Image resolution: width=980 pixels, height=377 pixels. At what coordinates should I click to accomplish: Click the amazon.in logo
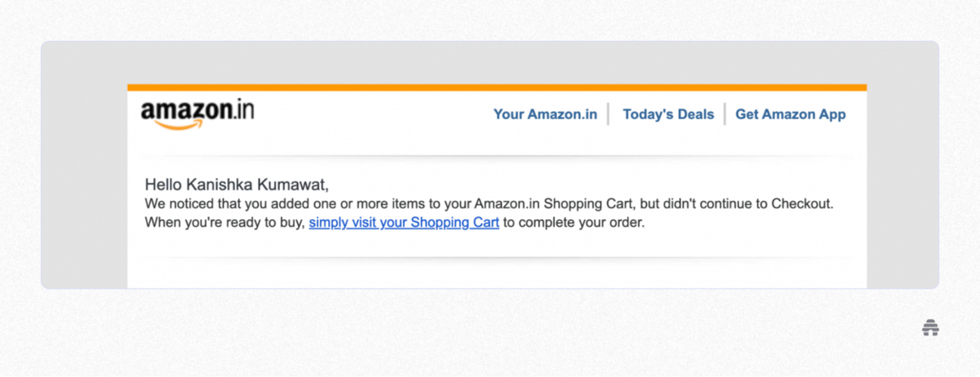(197, 112)
